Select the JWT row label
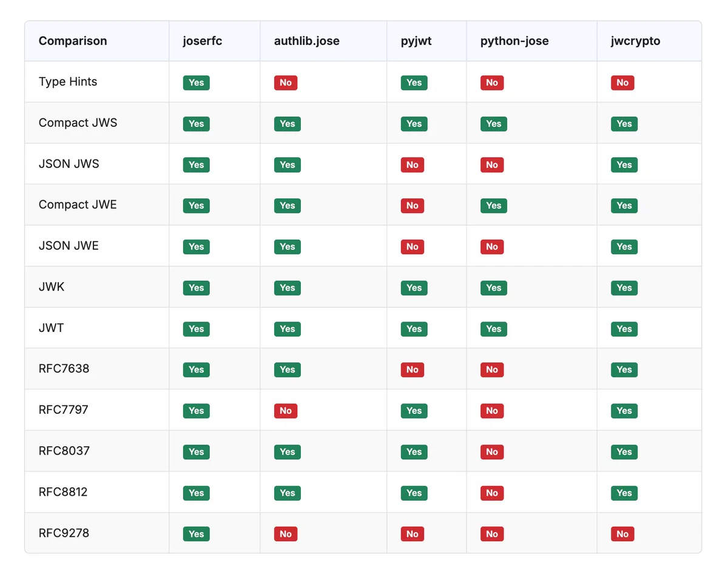This screenshot has height=574, width=728. pos(52,328)
